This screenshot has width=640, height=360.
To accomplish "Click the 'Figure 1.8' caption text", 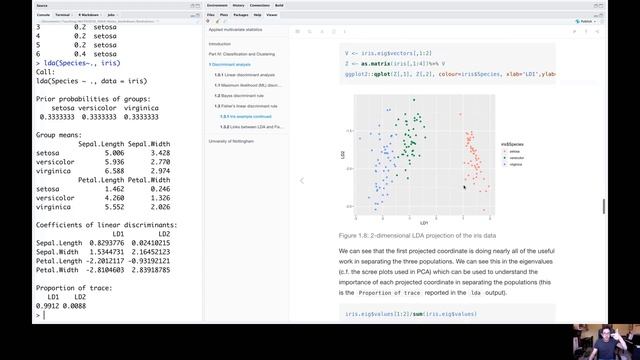I will tap(417, 236).
